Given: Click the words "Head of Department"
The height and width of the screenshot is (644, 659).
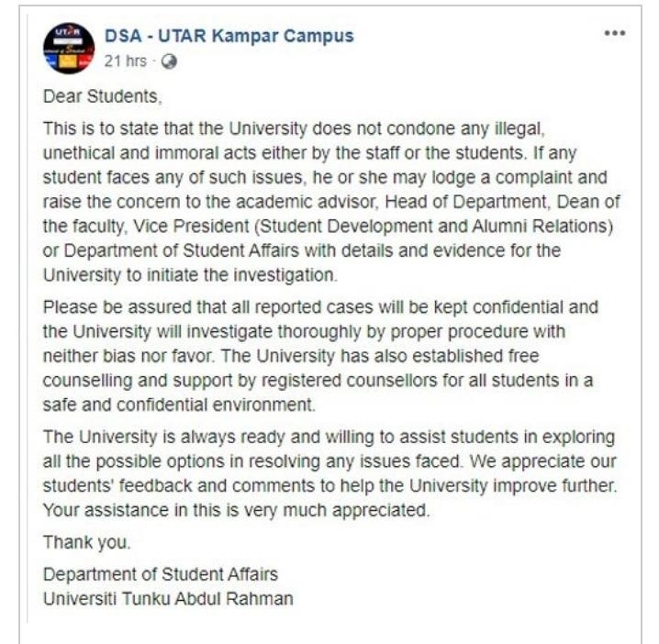Looking at the screenshot, I should click(465, 202).
